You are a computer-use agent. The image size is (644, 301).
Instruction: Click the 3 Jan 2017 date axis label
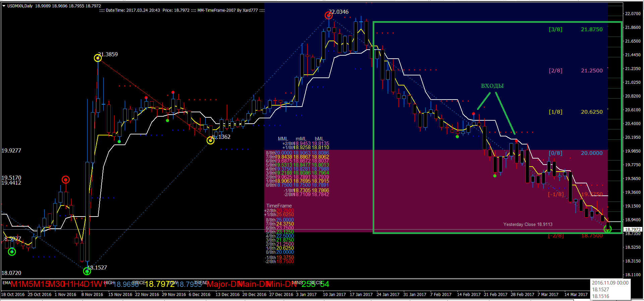pyautogui.click(x=306, y=295)
